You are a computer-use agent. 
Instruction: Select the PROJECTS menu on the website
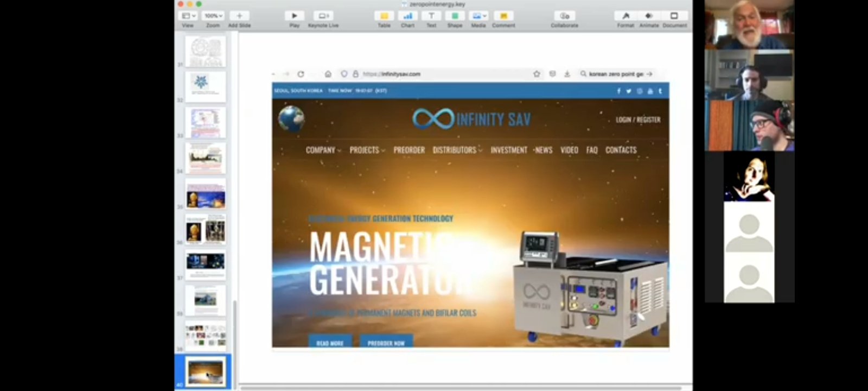click(x=367, y=150)
